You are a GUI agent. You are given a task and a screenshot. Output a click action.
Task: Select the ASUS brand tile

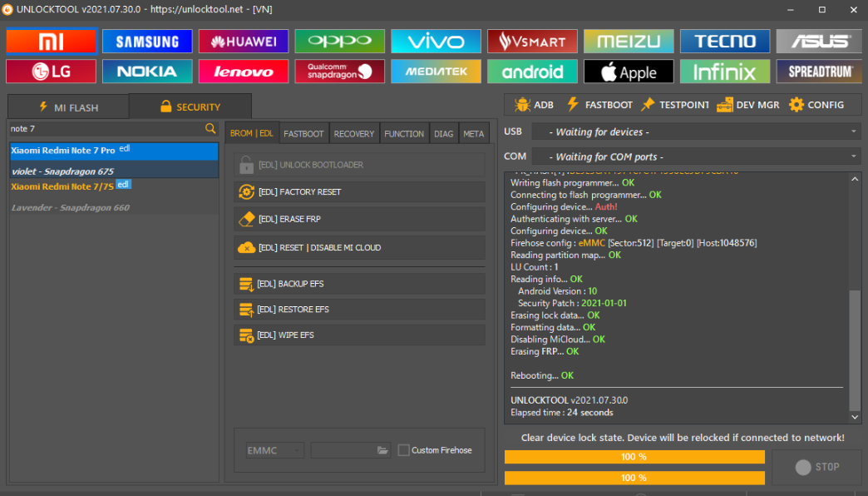pyautogui.click(x=819, y=41)
